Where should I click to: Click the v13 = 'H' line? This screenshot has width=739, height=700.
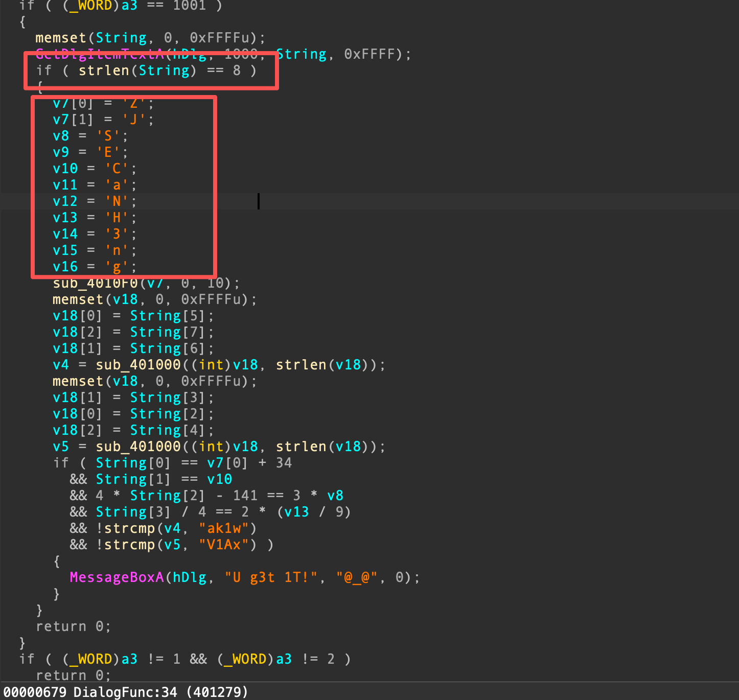pos(95,218)
